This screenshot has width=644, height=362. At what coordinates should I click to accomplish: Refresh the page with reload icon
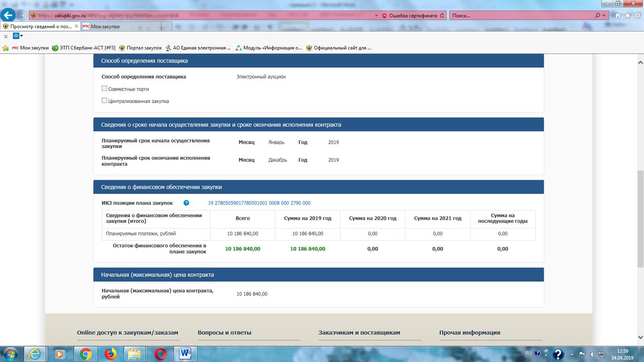[442, 16]
